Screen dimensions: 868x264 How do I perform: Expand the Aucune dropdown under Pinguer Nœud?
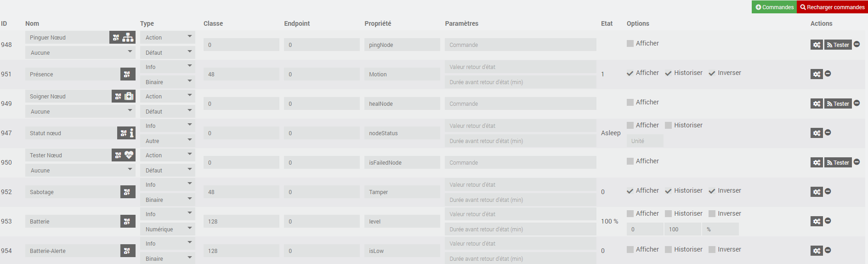(80, 52)
